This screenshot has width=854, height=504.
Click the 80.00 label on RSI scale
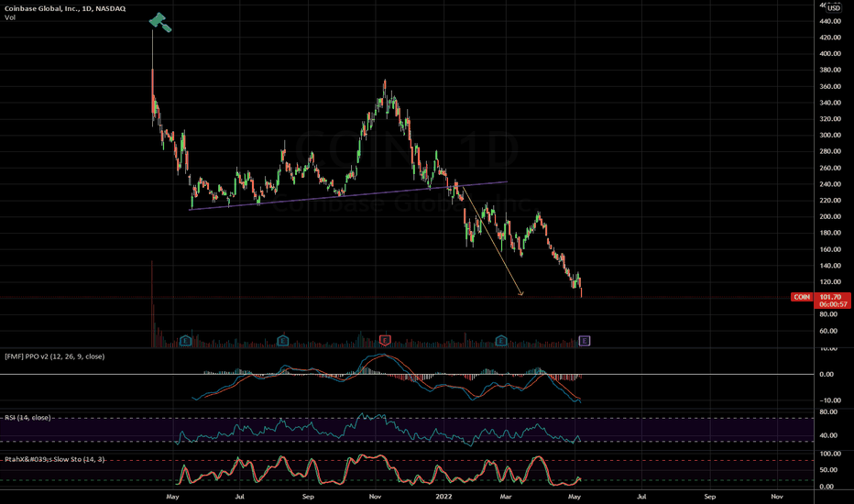[827, 412]
